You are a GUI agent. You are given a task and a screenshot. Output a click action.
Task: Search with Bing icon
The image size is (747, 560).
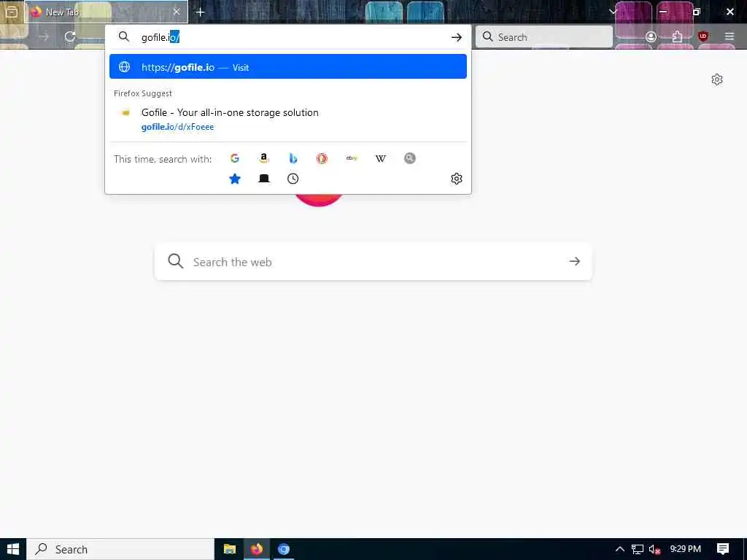point(293,158)
